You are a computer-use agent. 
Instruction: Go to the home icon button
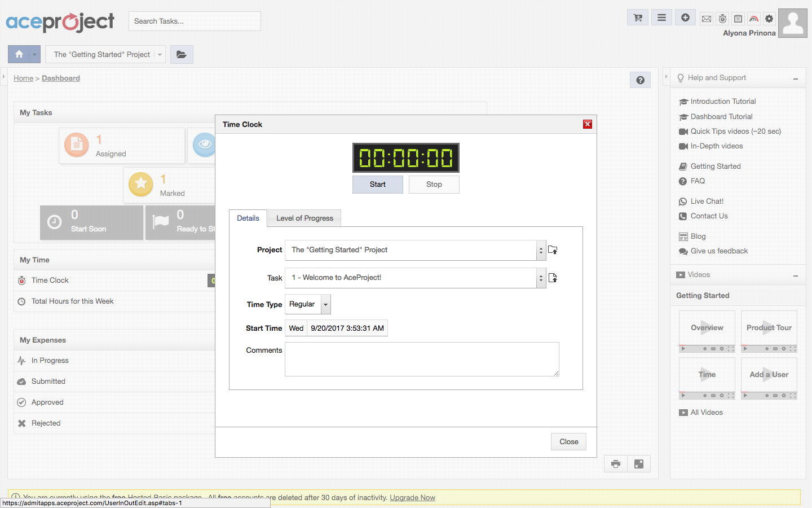click(19, 54)
